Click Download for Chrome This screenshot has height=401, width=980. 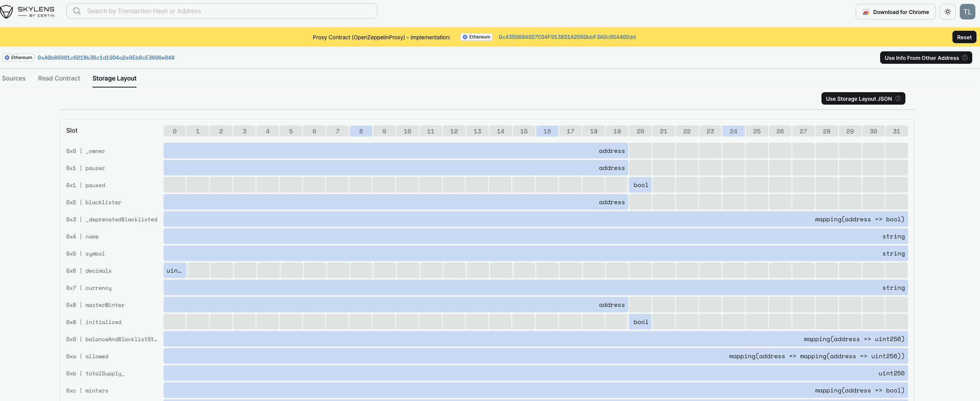point(895,12)
